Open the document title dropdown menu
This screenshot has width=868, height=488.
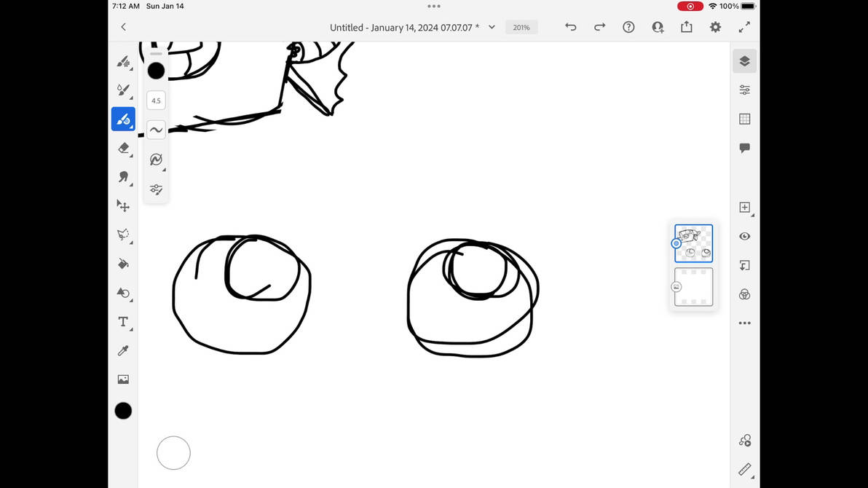click(x=492, y=27)
